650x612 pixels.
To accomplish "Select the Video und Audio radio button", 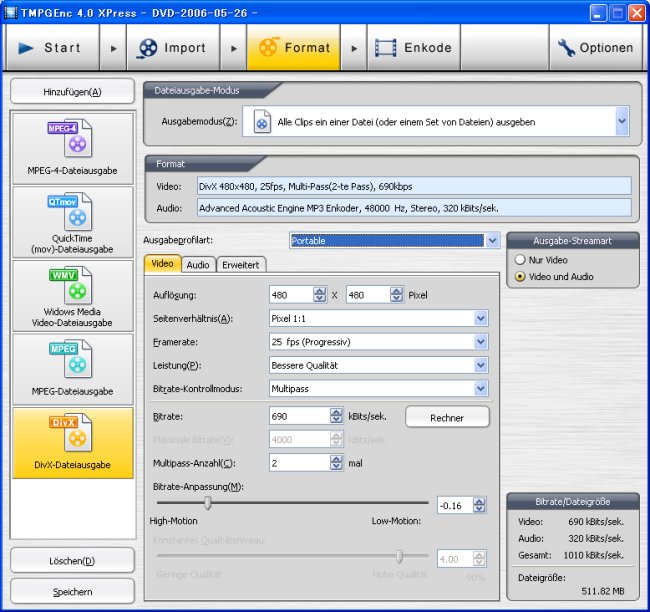I will 520,277.
